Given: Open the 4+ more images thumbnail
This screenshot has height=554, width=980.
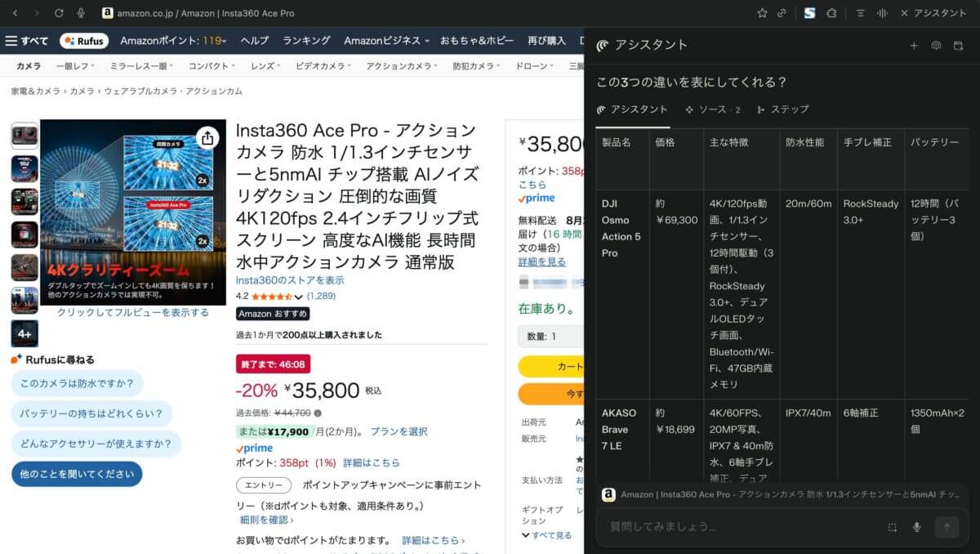Looking at the screenshot, I should coord(24,333).
